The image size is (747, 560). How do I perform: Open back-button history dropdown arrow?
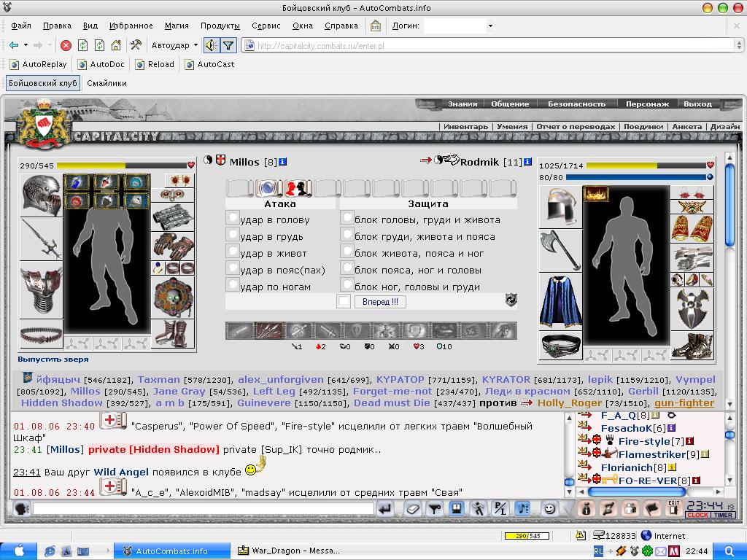pyautogui.click(x=26, y=45)
